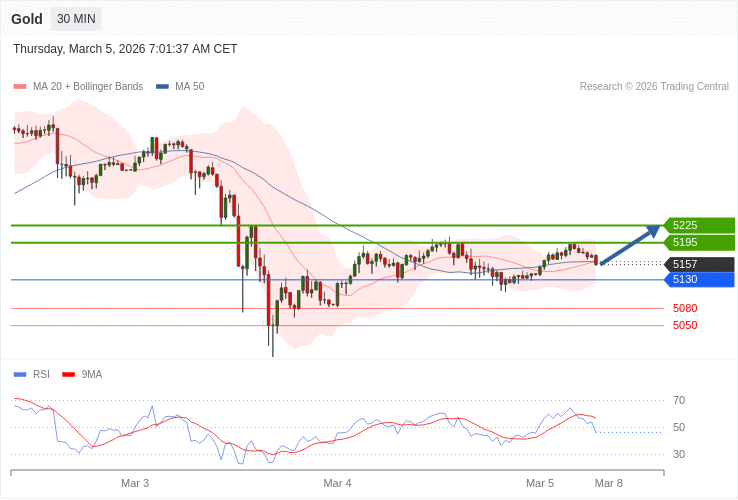Viewport: 738px width, 500px height.
Task: Click the RSI 70 level label
Action: tap(679, 400)
